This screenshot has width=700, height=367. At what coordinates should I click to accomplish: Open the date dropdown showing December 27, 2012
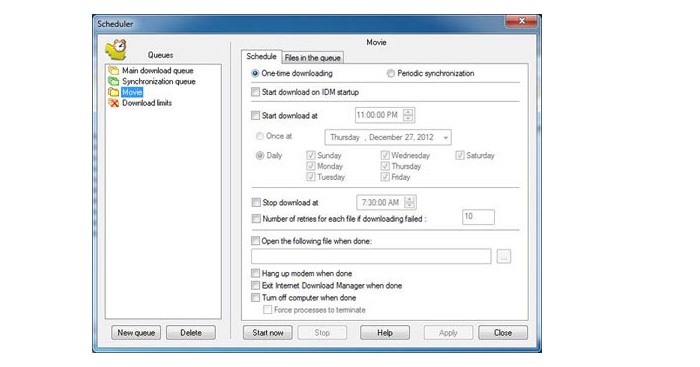tap(445, 138)
